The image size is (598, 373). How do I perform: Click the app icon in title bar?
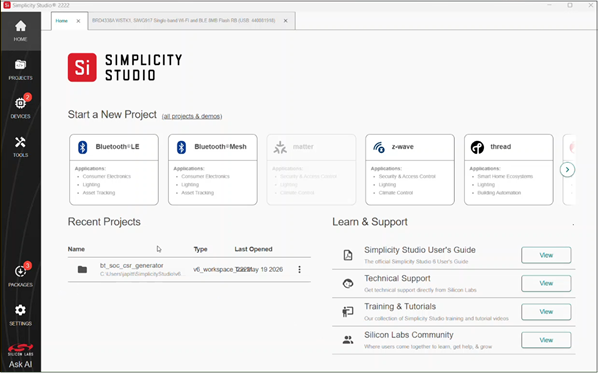click(6, 5)
